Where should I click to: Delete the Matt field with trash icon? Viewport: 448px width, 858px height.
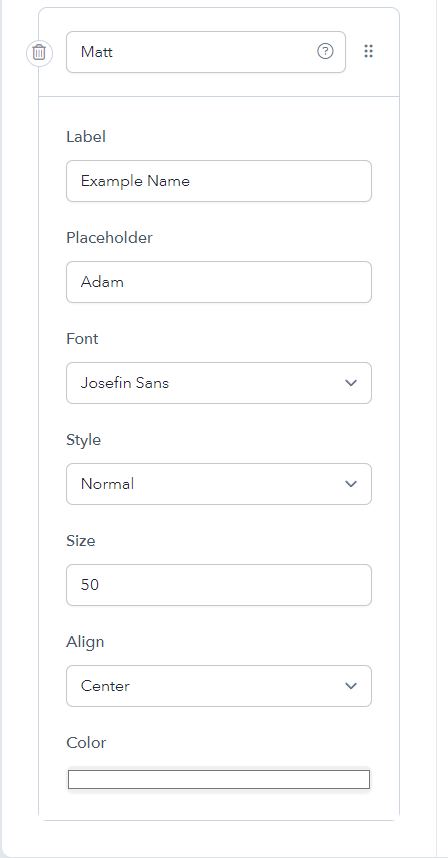(39, 53)
